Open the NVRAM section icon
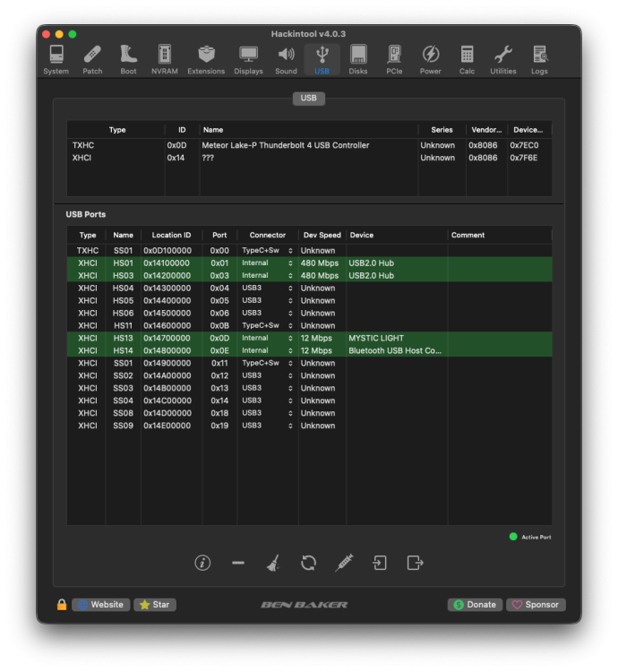The image size is (618, 672). 165,60
